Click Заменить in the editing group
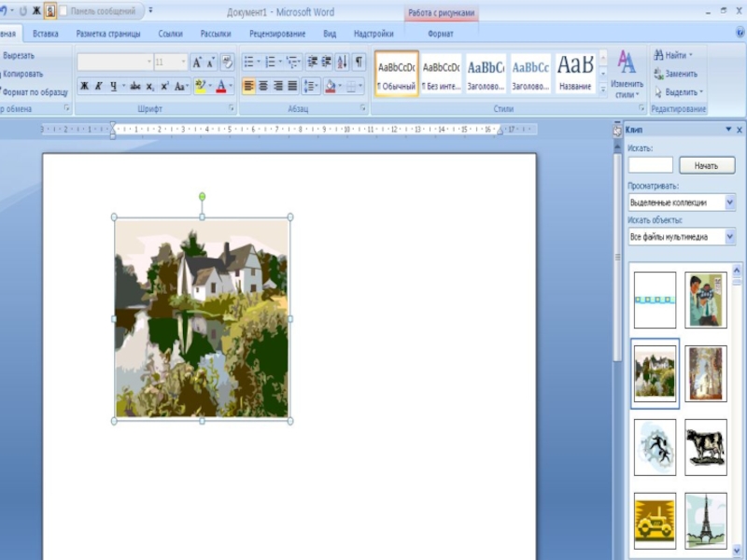The height and width of the screenshot is (560, 747). (676, 74)
